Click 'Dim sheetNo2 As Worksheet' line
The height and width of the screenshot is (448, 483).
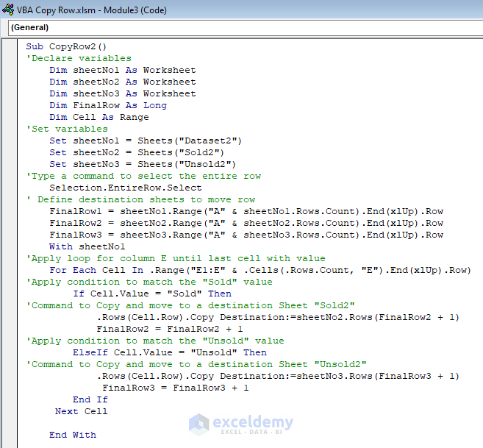click(123, 82)
